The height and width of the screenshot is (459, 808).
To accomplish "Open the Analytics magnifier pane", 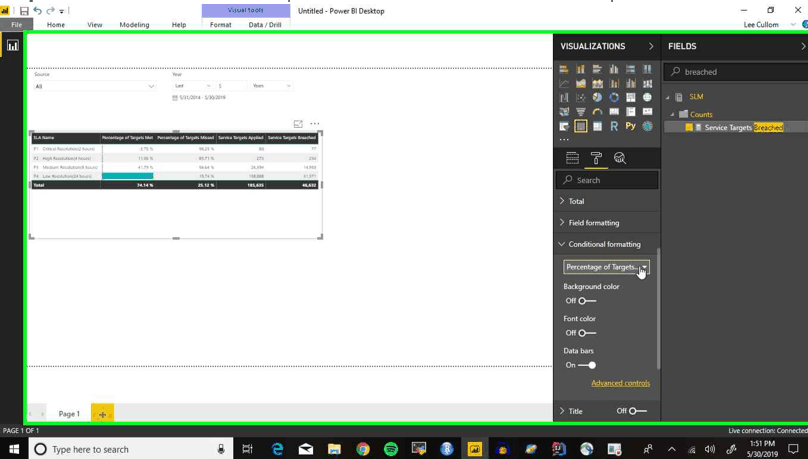I will click(x=620, y=158).
